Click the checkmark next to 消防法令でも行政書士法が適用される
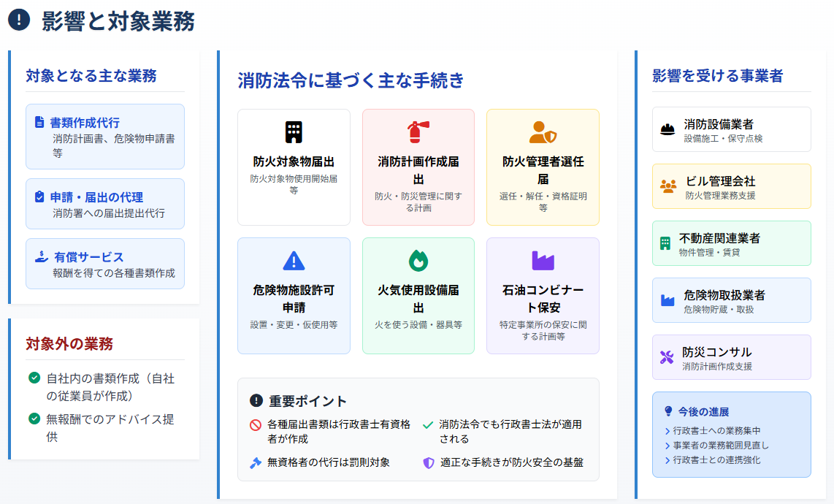Image resolution: width=834 pixels, height=504 pixels. tap(428, 424)
